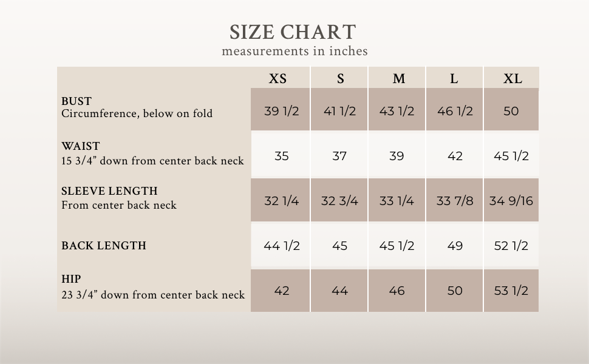This screenshot has height=364, width=589.
Task: Select the XS column header
Action: point(278,79)
